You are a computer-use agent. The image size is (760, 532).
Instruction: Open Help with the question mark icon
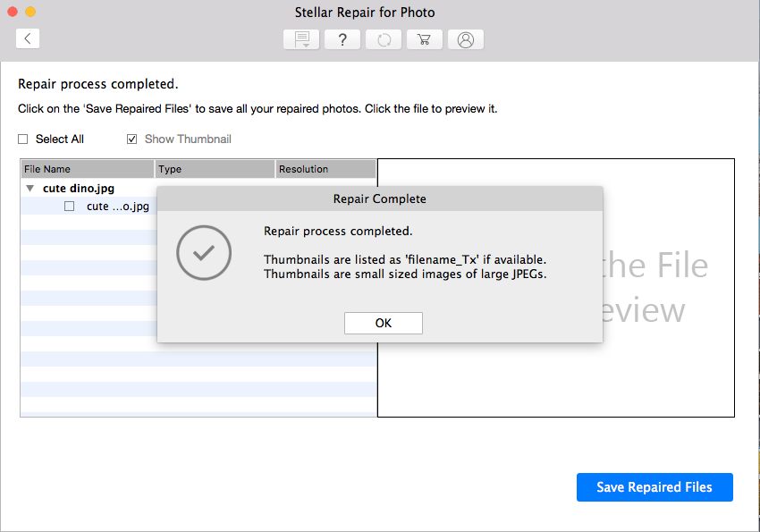click(342, 39)
